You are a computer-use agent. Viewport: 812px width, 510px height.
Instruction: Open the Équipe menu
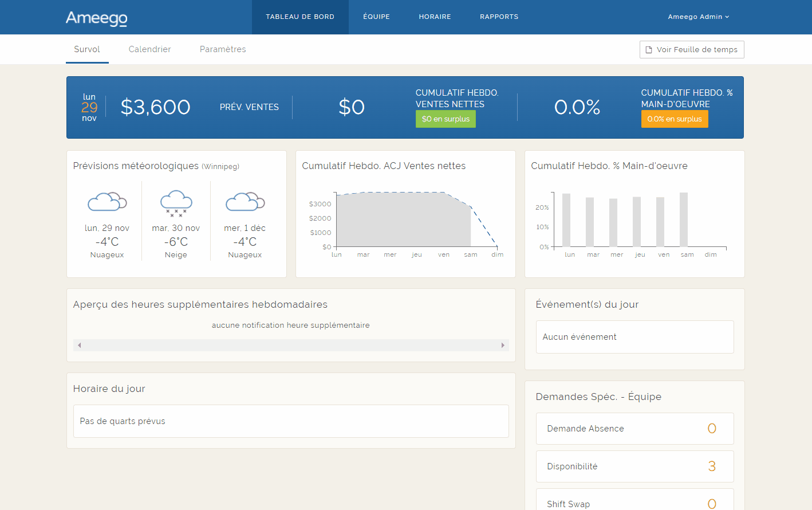[x=376, y=17]
